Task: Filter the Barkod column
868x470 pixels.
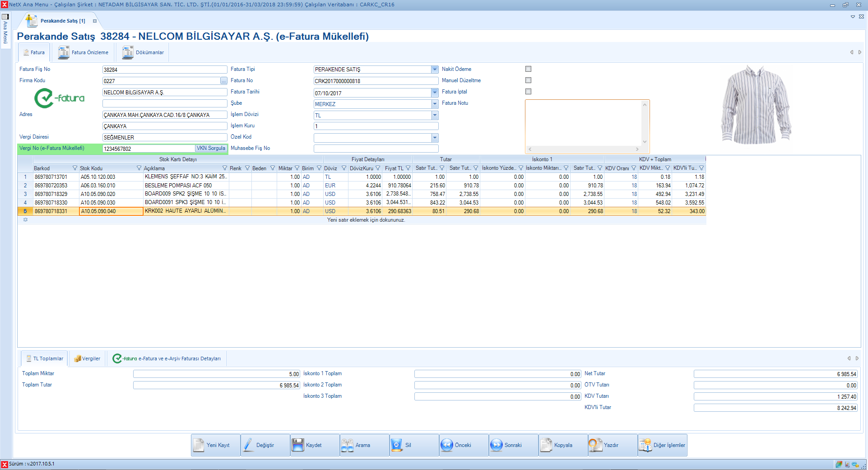Action: (x=75, y=168)
